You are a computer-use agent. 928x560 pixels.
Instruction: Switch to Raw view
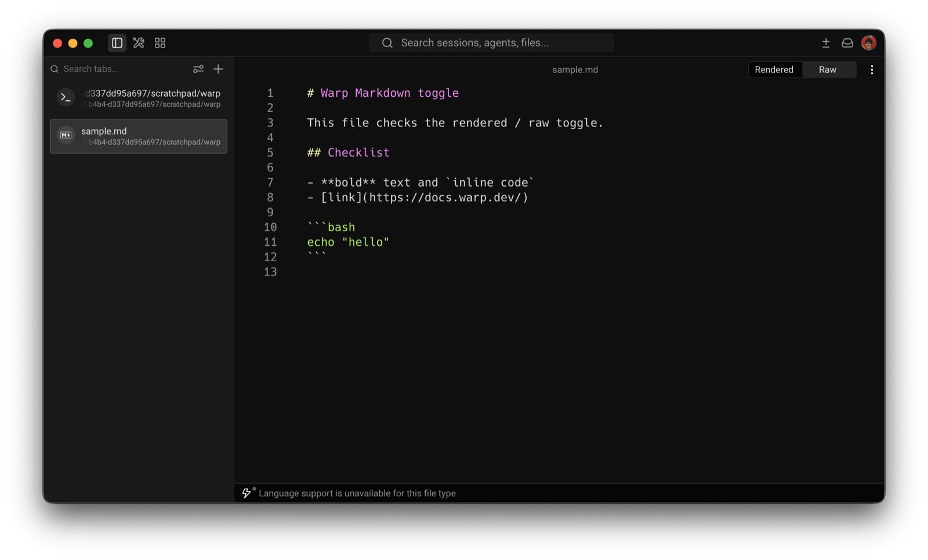pyautogui.click(x=828, y=70)
